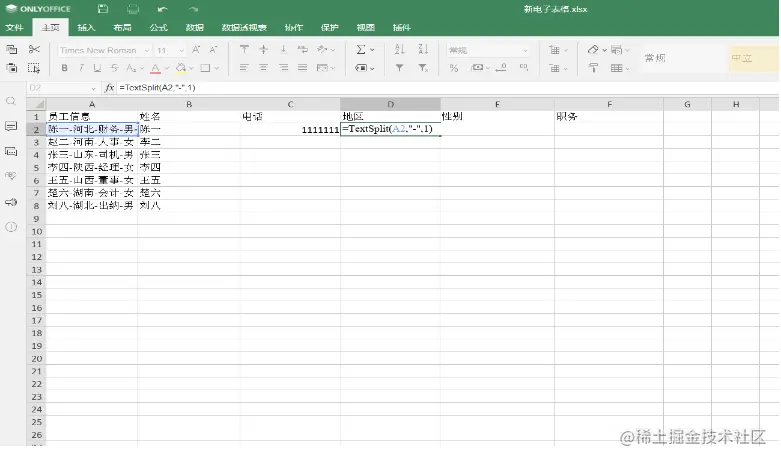Click the Cut scissors icon
781x461 pixels.
pos(34,49)
